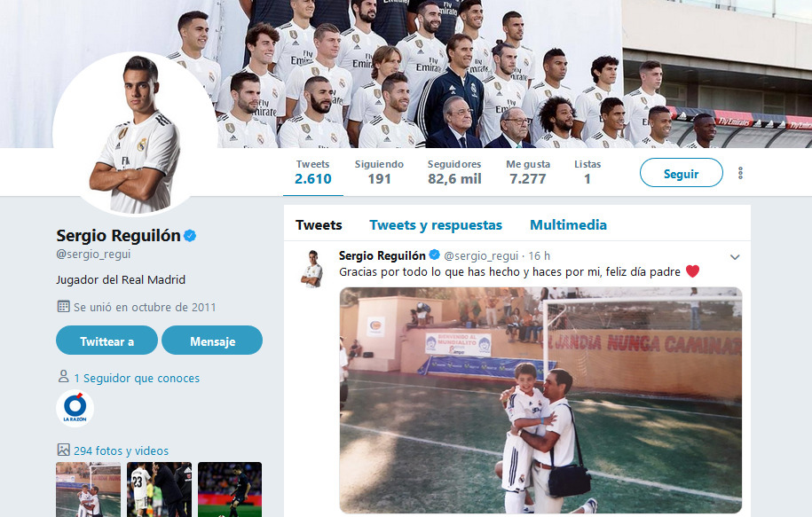Open the Mensaje button

click(x=212, y=341)
